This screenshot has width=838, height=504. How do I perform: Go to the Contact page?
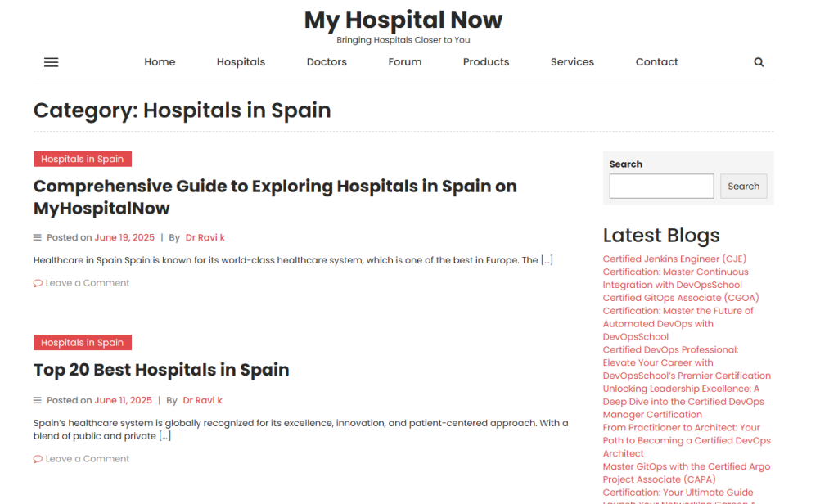(x=657, y=62)
